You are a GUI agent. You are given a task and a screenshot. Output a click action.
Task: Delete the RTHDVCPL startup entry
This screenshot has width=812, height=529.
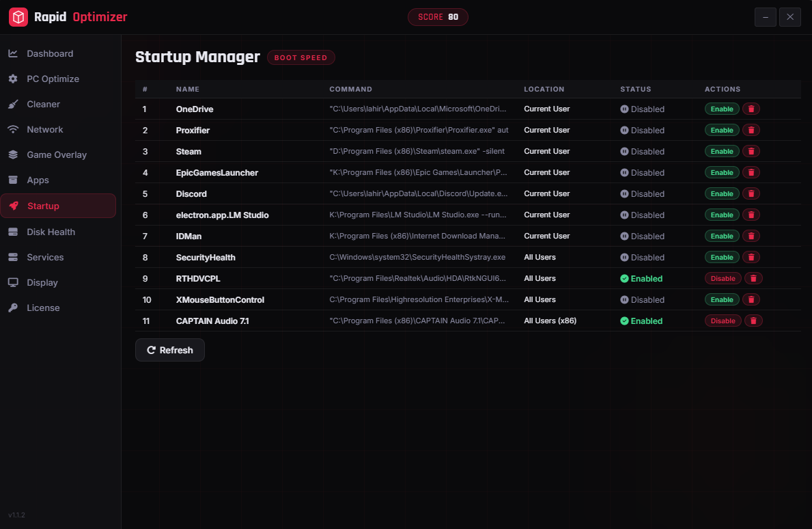click(x=753, y=279)
